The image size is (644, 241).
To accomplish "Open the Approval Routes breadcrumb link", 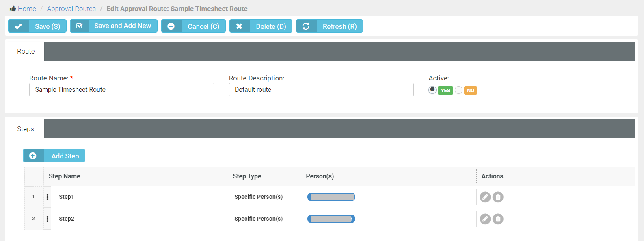I will [x=71, y=9].
